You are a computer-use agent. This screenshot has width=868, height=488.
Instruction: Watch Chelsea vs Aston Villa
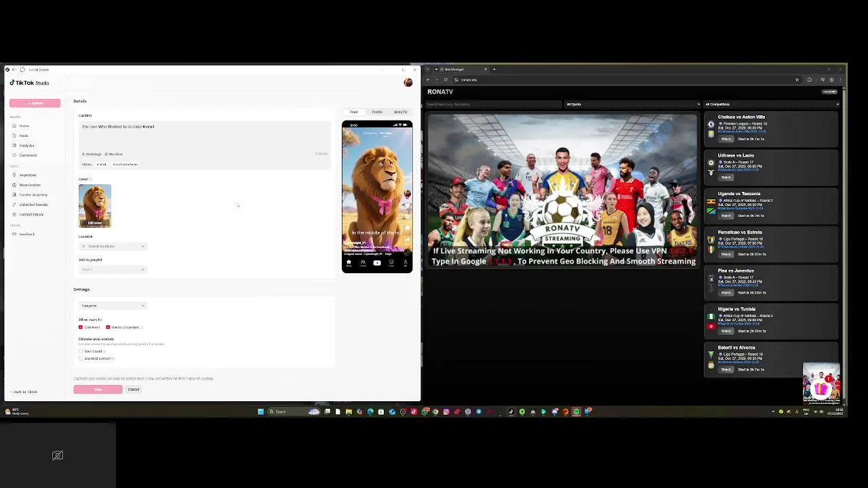pyautogui.click(x=726, y=139)
